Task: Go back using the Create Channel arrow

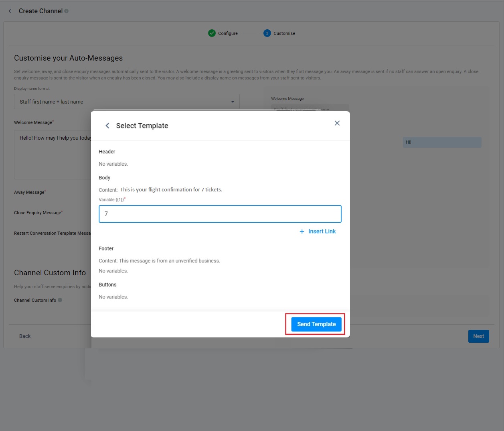Action: point(10,11)
